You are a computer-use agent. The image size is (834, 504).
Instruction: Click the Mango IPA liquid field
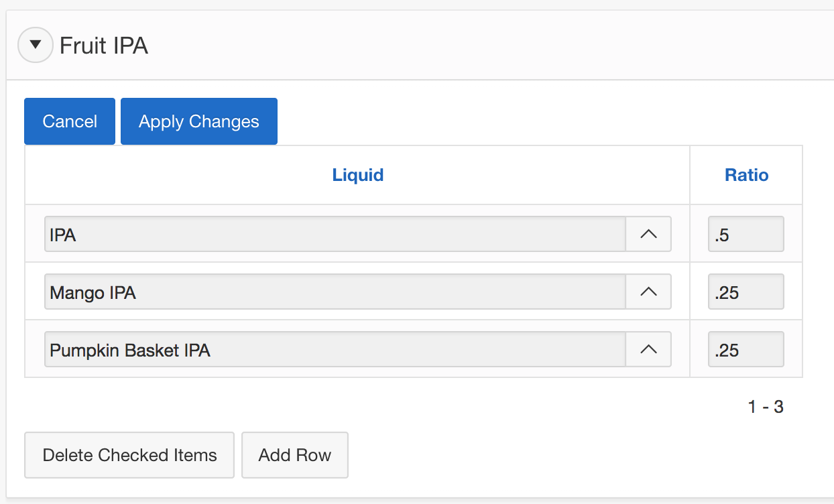tap(335, 292)
